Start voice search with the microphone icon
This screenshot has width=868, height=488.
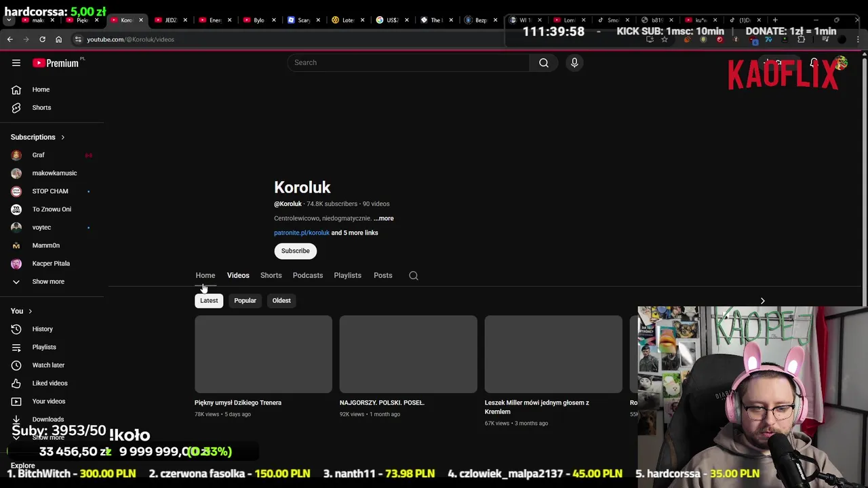pos(574,62)
